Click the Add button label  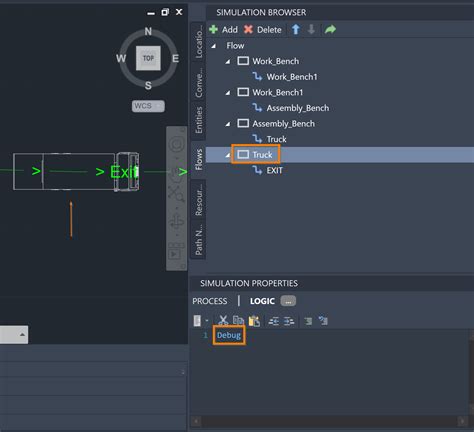point(230,30)
